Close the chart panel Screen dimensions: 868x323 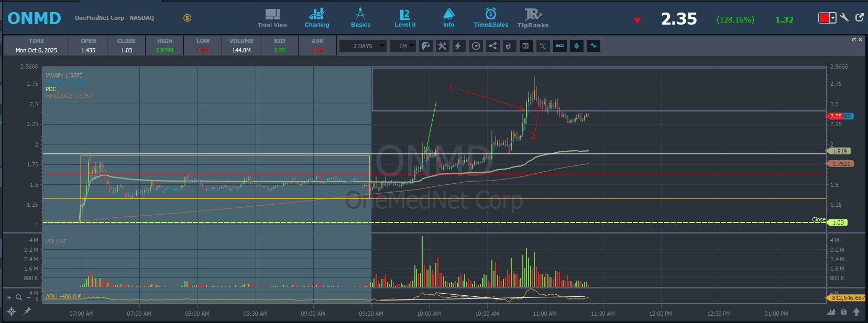(860, 39)
